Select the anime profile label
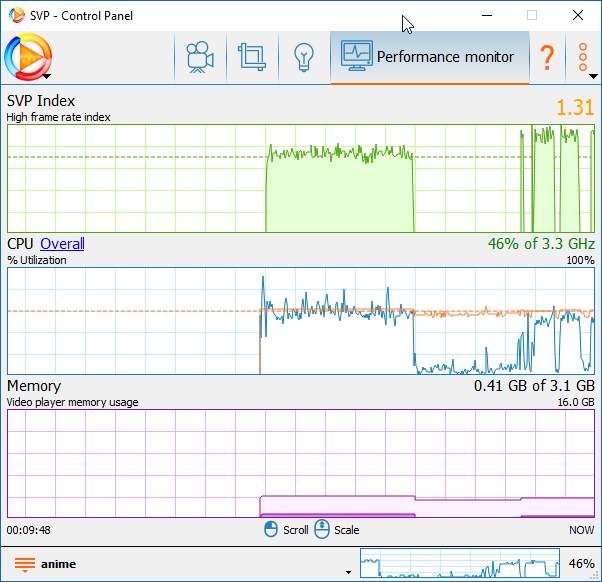Screen dimensions: 602x582 pyautogui.click(x=58, y=564)
